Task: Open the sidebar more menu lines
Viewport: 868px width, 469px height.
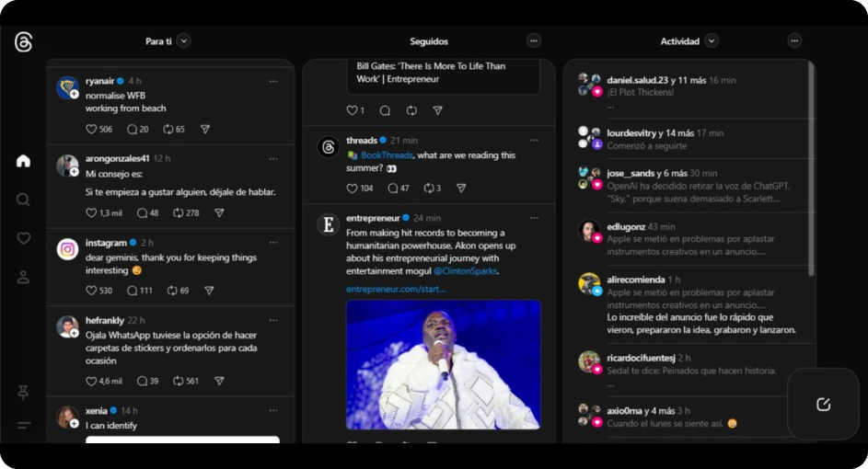Action: tap(23, 425)
